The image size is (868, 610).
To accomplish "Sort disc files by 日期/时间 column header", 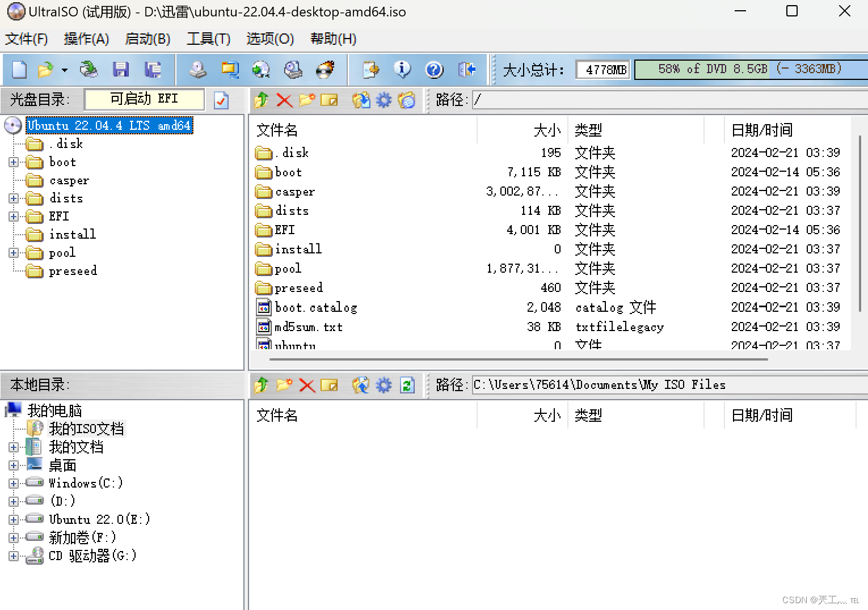I will pos(787,130).
